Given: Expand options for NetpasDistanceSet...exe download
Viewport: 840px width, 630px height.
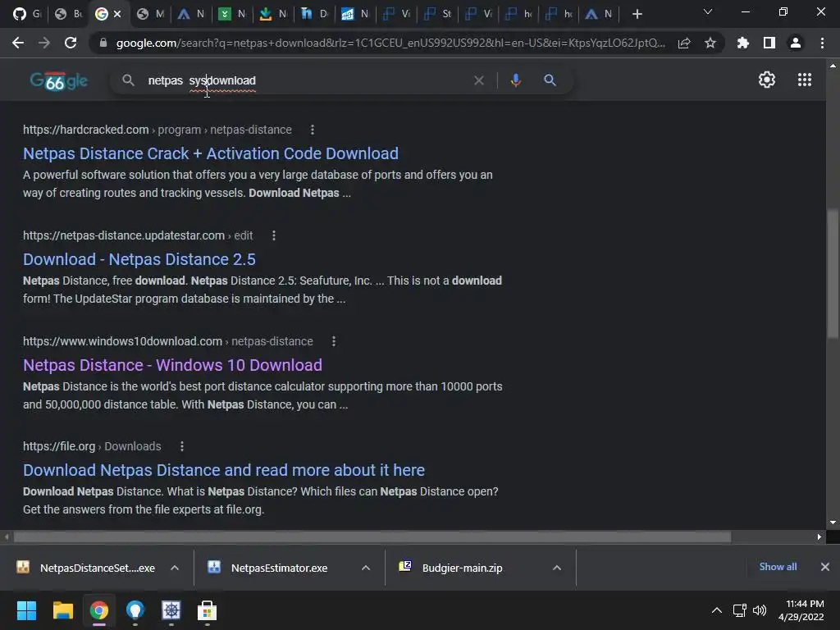Looking at the screenshot, I should [x=175, y=568].
